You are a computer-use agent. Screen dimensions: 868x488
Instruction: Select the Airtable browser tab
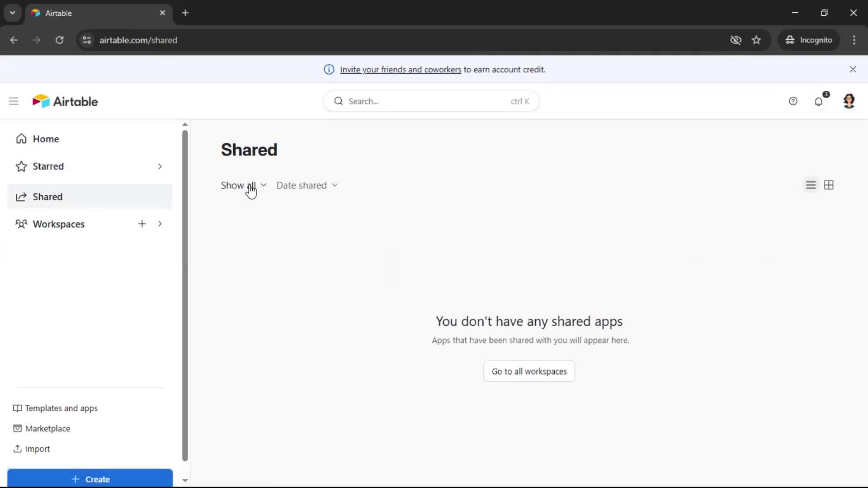pyautogui.click(x=99, y=13)
